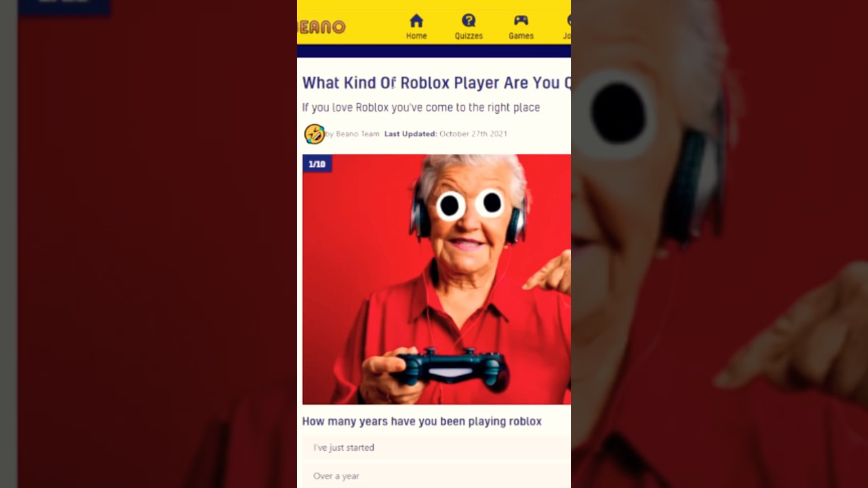
Task: Click the Games controller icon
Action: 521,21
